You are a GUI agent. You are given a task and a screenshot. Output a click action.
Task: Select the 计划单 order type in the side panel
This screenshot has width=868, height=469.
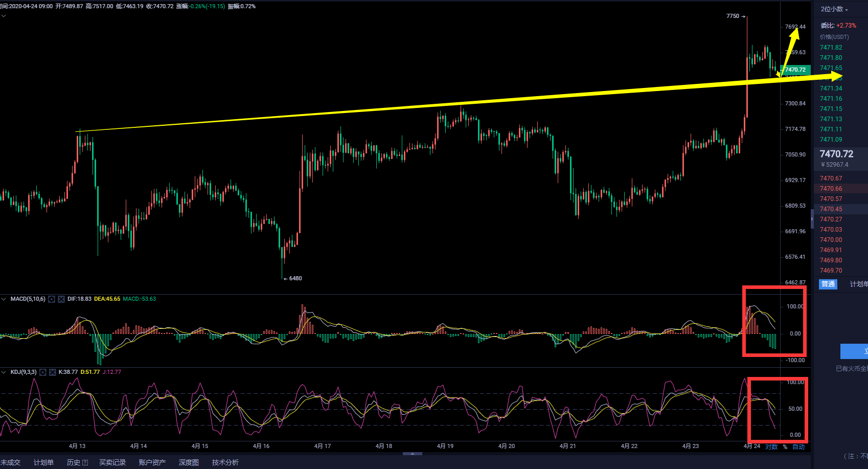point(859,284)
